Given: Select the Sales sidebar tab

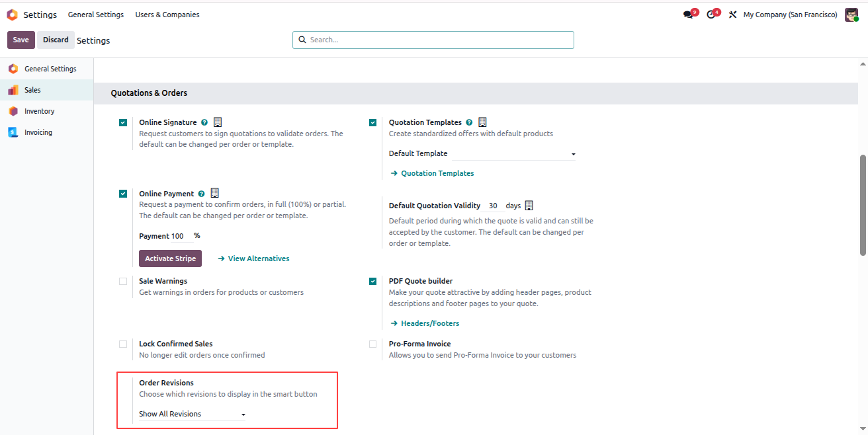Looking at the screenshot, I should (x=46, y=90).
